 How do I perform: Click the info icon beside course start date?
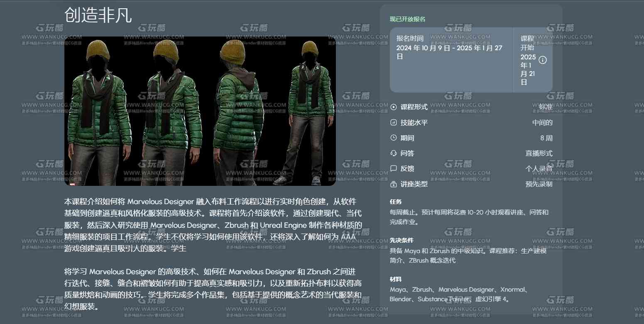point(542,60)
